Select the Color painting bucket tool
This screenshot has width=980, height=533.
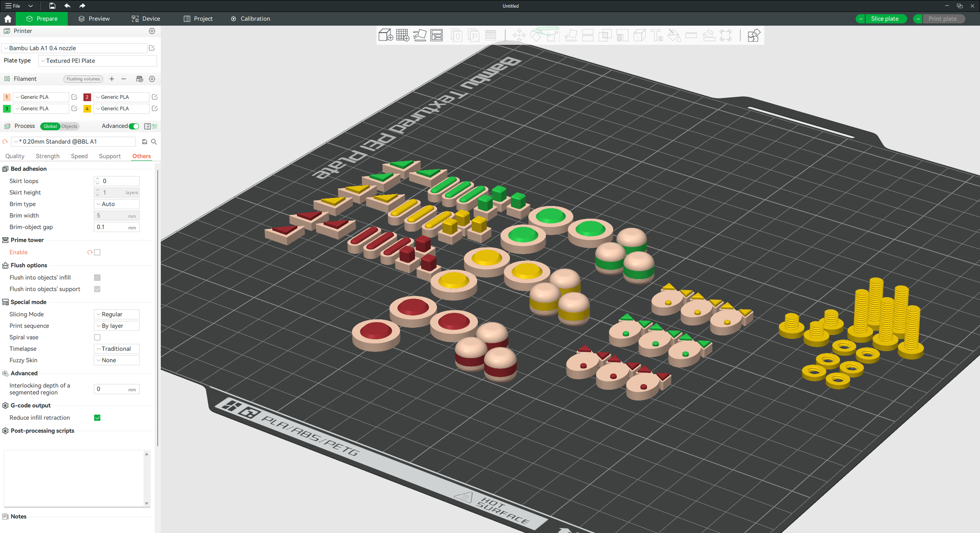(674, 35)
